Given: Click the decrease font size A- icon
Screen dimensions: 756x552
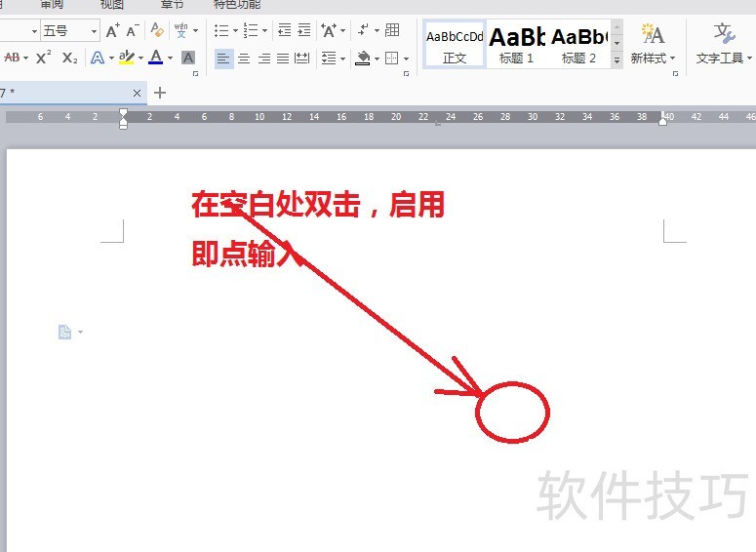Looking at the screenshot, I should tap(132, 31).
